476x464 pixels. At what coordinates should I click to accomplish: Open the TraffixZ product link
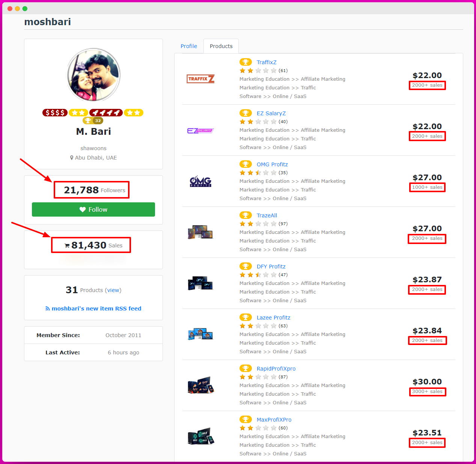coord(267,62)
